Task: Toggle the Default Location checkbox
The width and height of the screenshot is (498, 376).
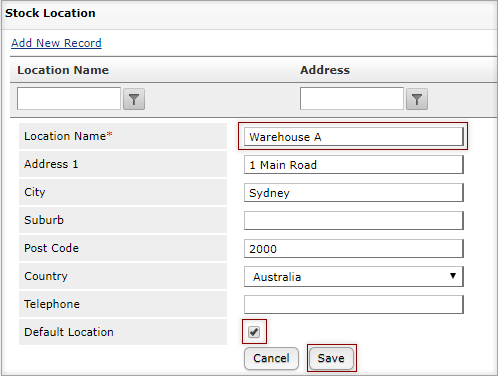Action: coord(254,332)
